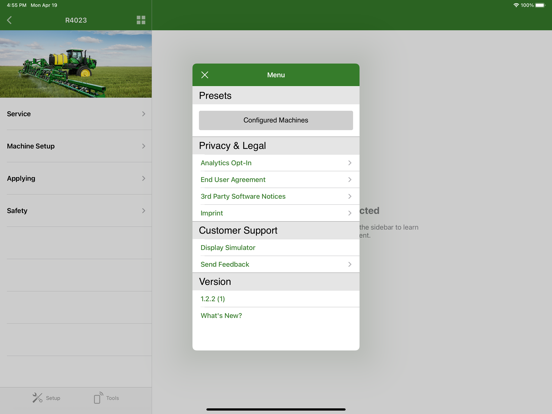Open the Setup tab wrench icon

tap(37, 398)
